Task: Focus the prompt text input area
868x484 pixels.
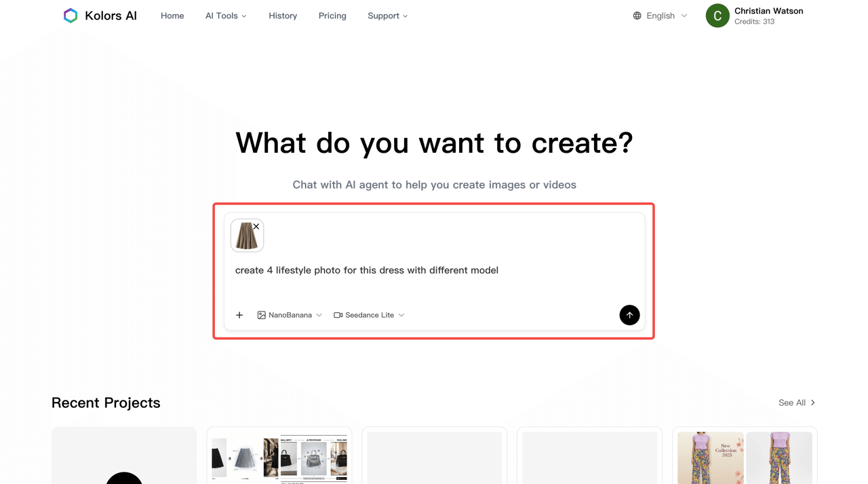Action: click(434, 270)
